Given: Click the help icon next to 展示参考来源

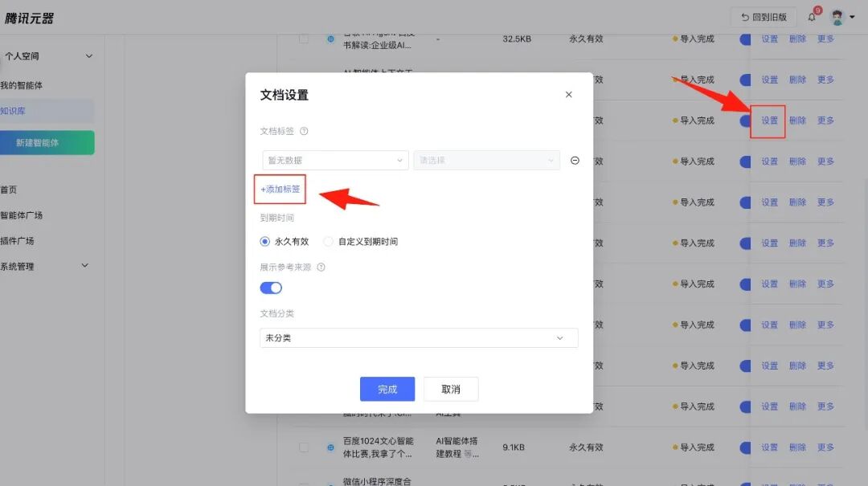Looking at the screenshot, I should [x=321, y=268].
